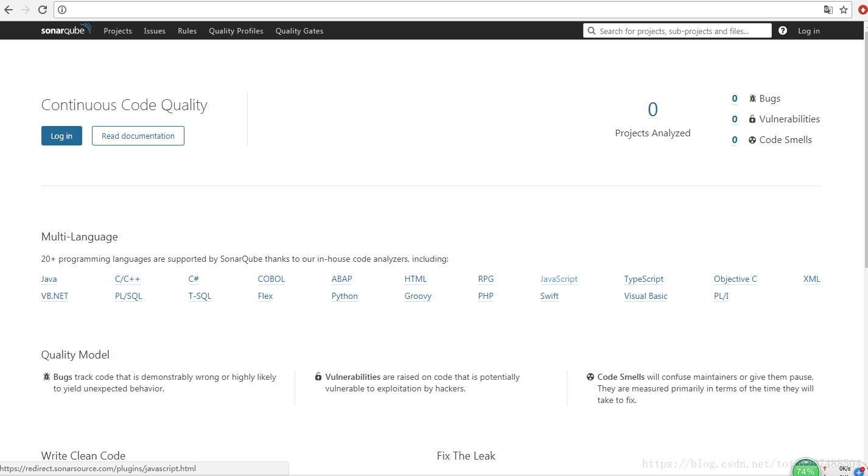The height and width of the screenshot is (476, 868).
Task: Click the browser back arrow
Action: (x=9, y=10)
